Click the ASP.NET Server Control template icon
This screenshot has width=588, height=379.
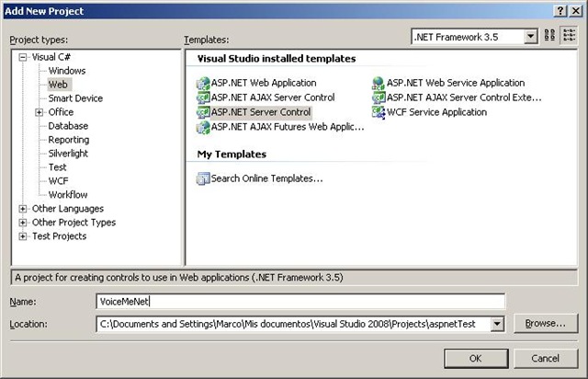pyautogui.click(x=203, y=112)
